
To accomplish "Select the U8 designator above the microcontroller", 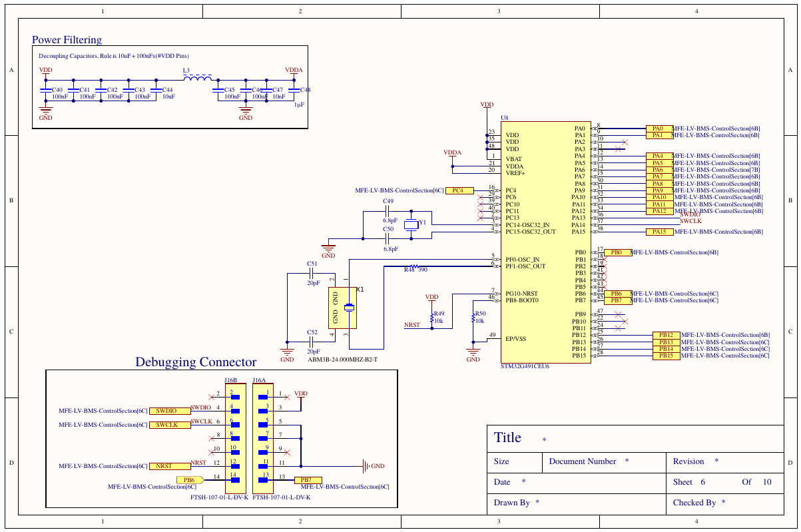I will [505, 118].
